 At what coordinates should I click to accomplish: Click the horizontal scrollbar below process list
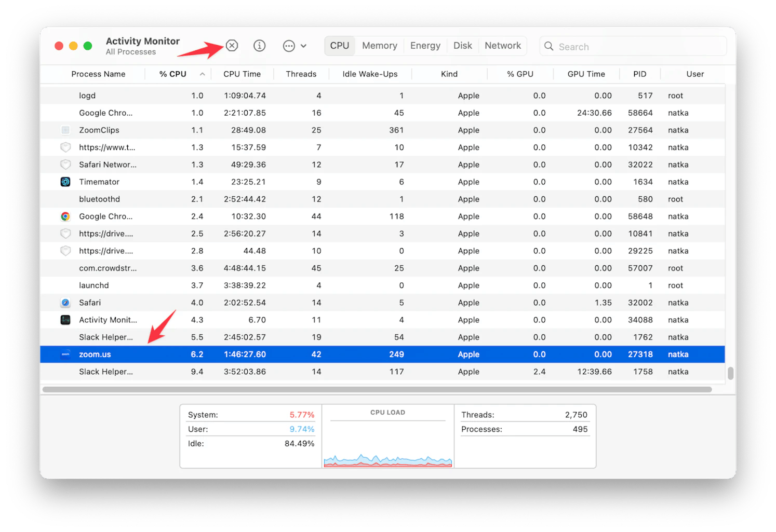click(377, 389)
